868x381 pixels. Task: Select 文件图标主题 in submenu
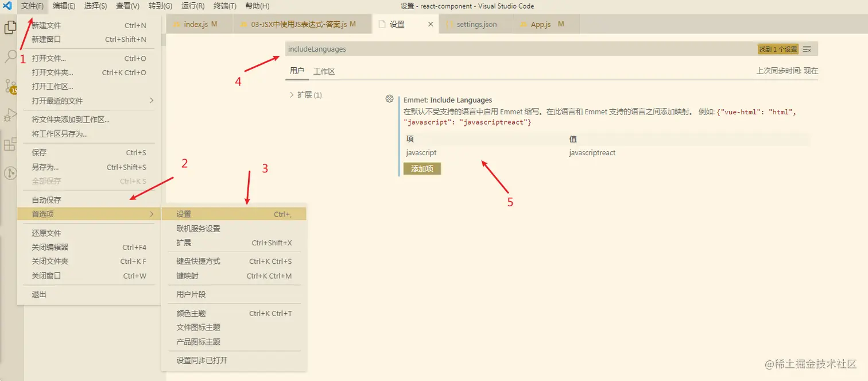(x=234, y=327)
